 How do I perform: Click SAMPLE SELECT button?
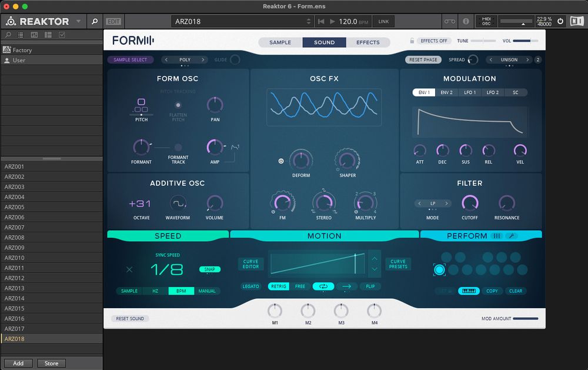pos(130,59)
